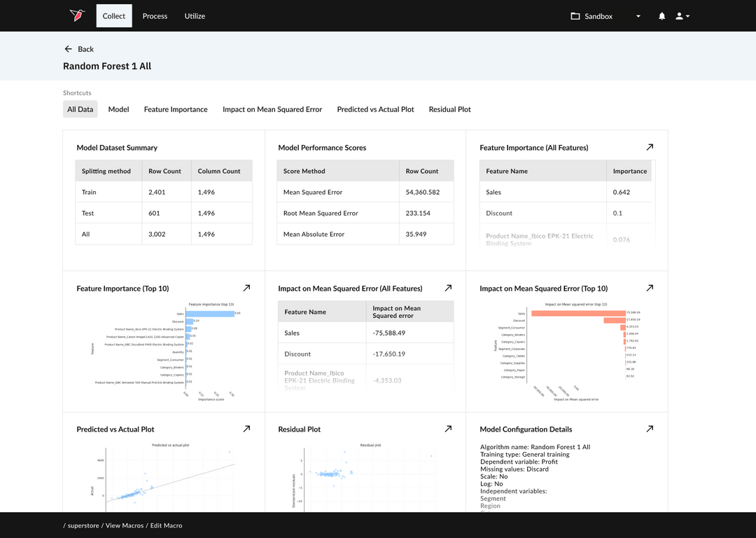The image size is (756, 538).
Task: Select the Process menu
Action: pos(155,16)
